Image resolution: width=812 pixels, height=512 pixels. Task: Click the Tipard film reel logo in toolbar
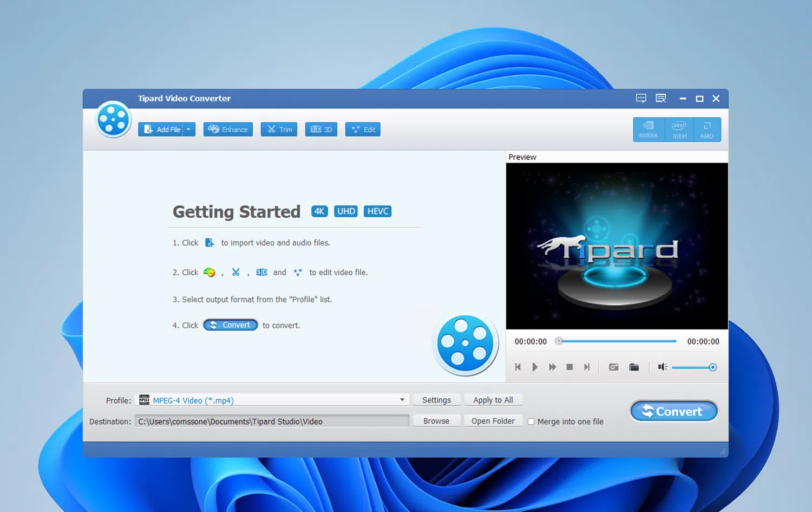pos(113,119)
